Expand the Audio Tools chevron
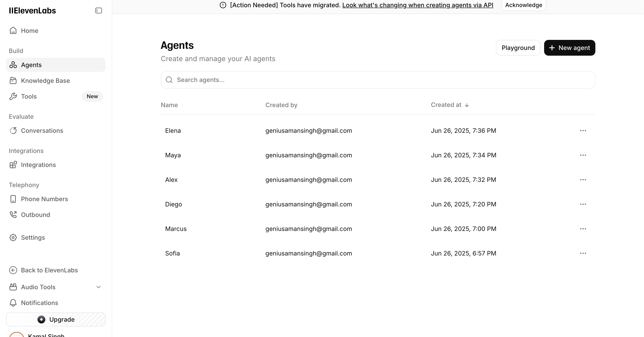The image size is (644, 337). pyautogui.click(x=99, y=287)
